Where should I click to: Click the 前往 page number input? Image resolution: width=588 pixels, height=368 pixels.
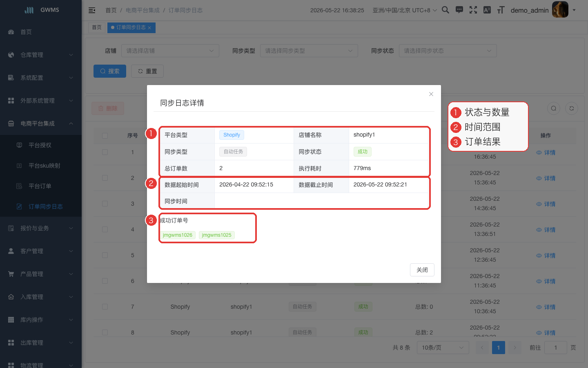[556, 348]
